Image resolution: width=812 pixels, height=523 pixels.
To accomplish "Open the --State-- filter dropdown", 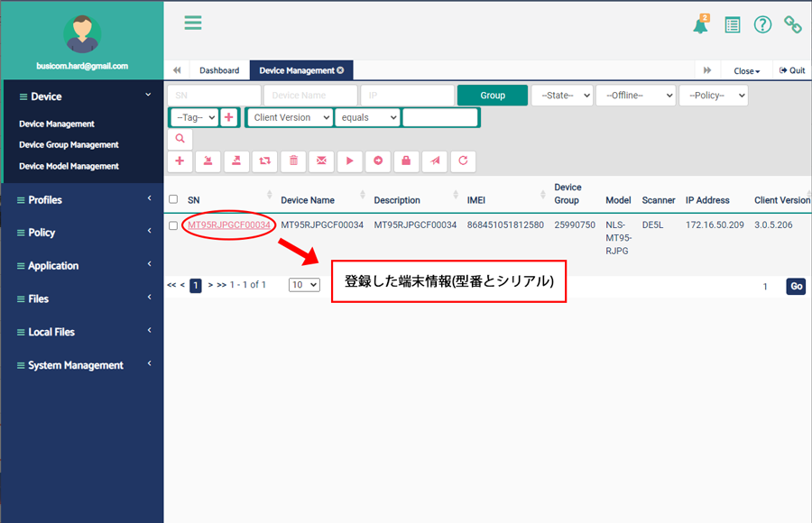I will coord(561,96).
